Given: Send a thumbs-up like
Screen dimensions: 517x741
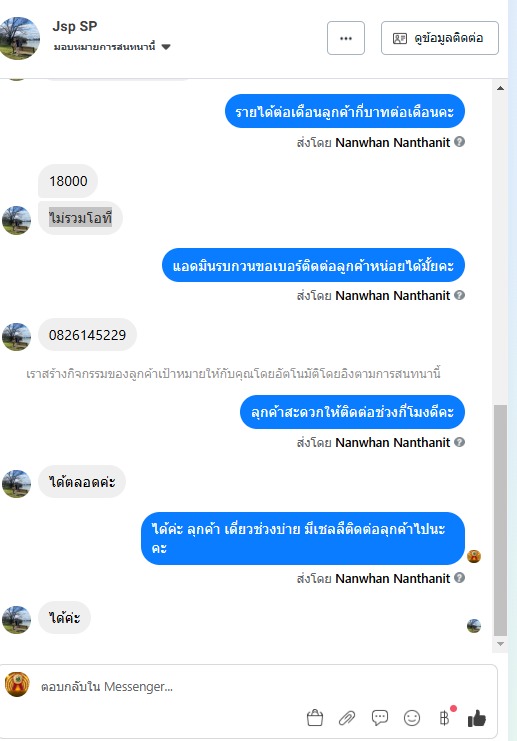Looking at the screenshot, I should (477, 718).
